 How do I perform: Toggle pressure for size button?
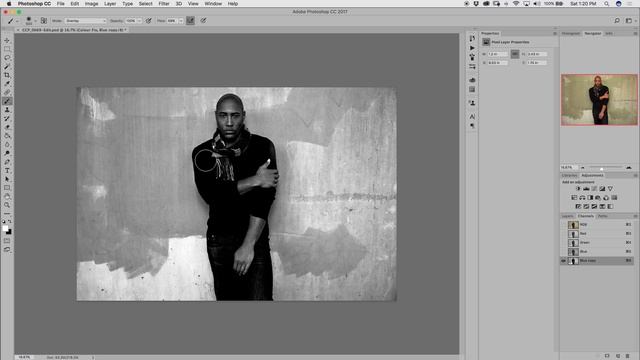pyautogui.click(x=203, y=20)
